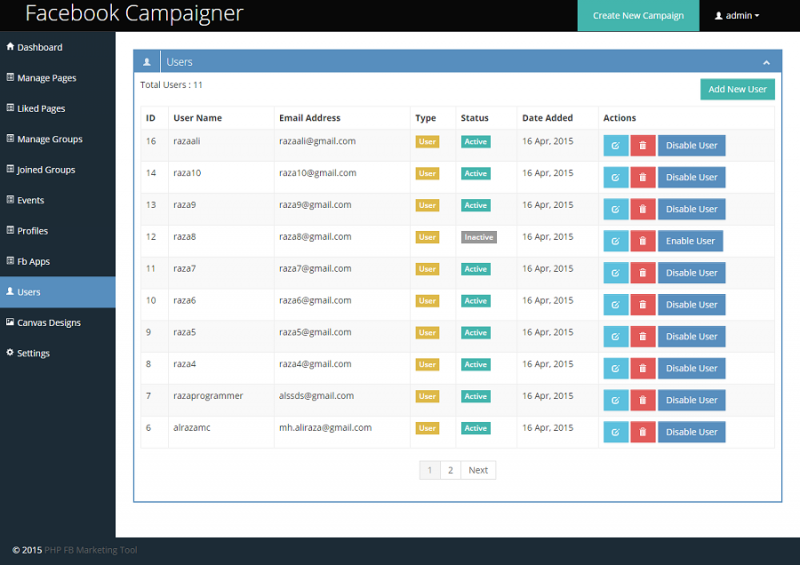Delete user raza10 with trash icon
This screenshot has height=565, width=800.
643,177
